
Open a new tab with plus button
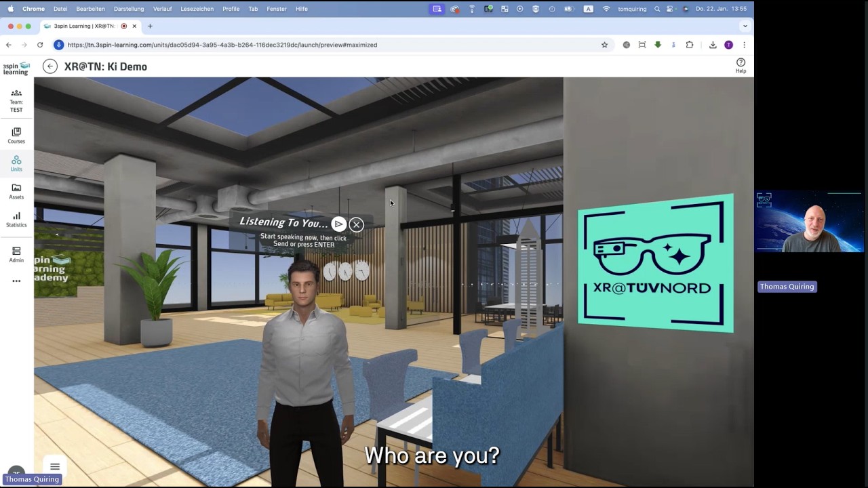point(150,26)
